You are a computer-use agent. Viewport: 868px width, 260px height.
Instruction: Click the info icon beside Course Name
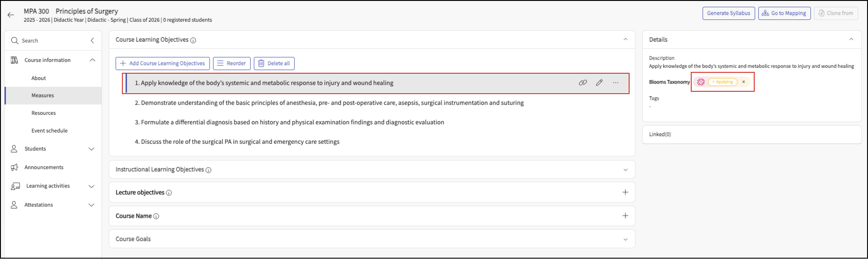[x=156, y=216]
